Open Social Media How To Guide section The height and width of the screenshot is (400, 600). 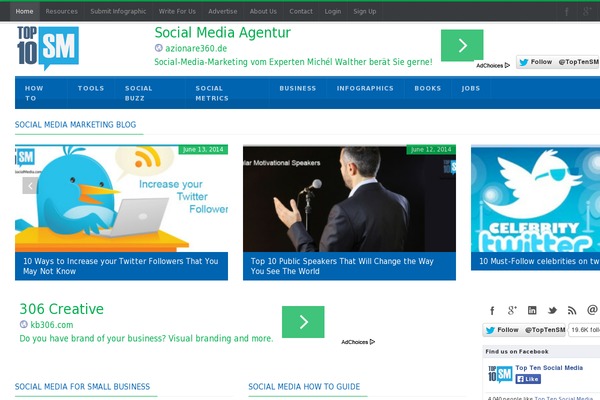click(x=304, y=387)
